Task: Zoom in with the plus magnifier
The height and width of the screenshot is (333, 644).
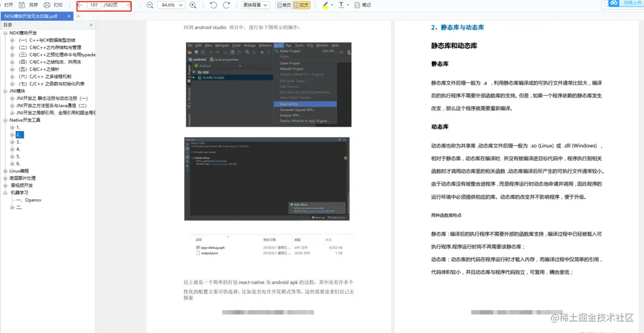Action: click(193, 5)
